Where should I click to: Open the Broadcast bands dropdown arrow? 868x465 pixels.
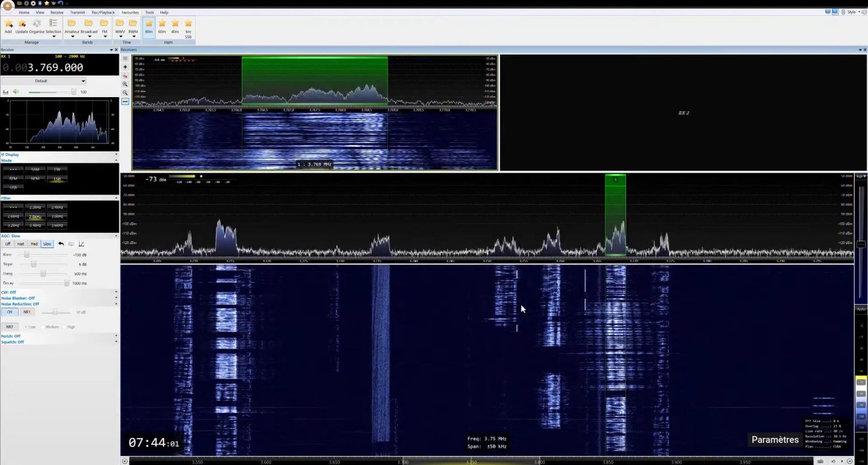coord(89,37)
